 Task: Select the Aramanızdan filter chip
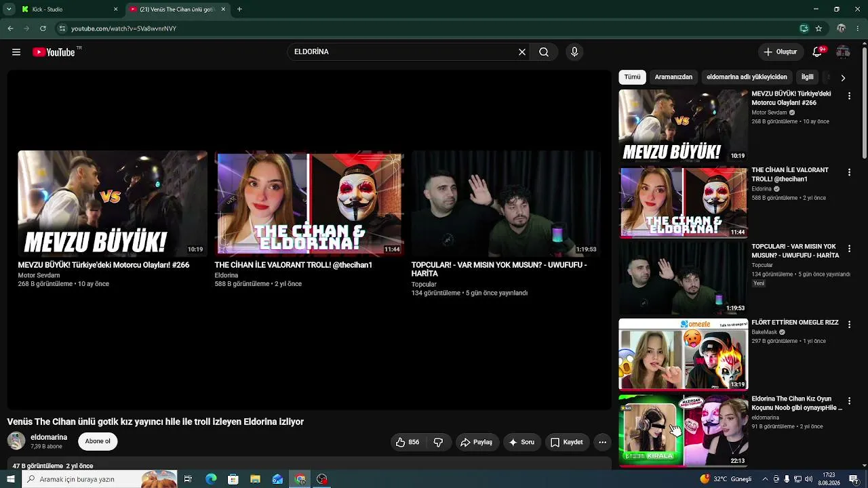pyautogui.click(x=673, y=77)
